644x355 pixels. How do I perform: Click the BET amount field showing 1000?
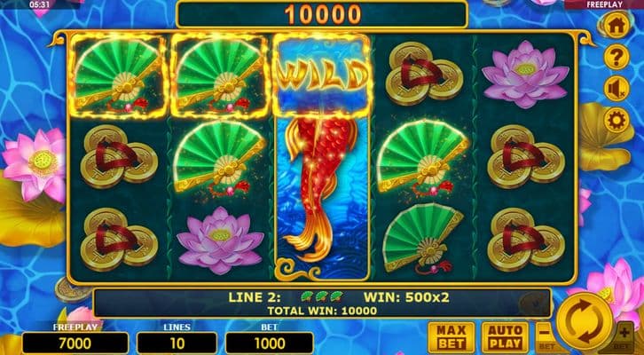pos(270,343)
